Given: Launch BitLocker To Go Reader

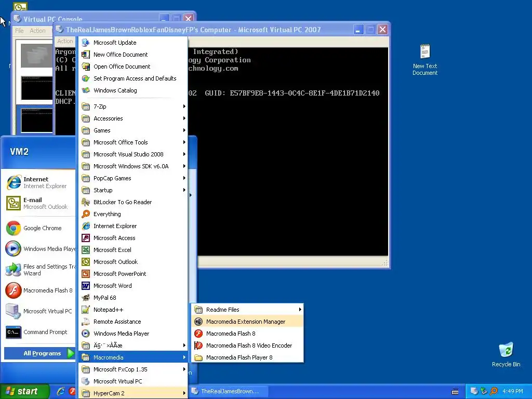Looking at the screenshot, I should pos(133,202).
